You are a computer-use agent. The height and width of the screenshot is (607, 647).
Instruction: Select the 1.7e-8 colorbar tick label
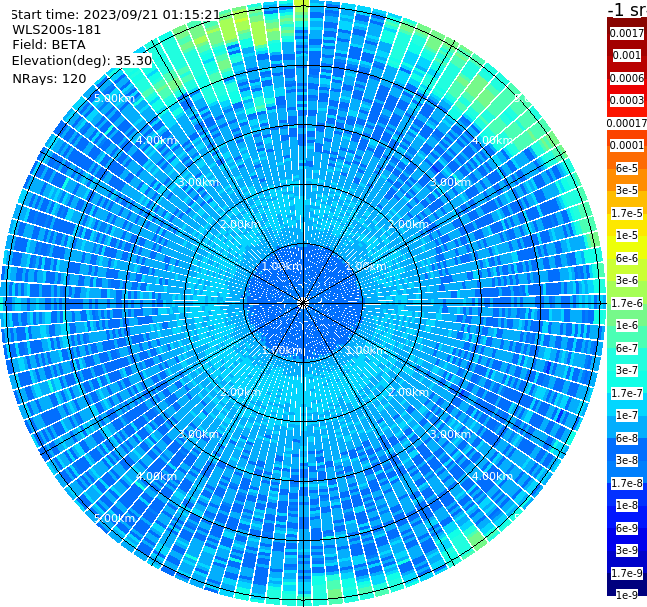point(627,483)
